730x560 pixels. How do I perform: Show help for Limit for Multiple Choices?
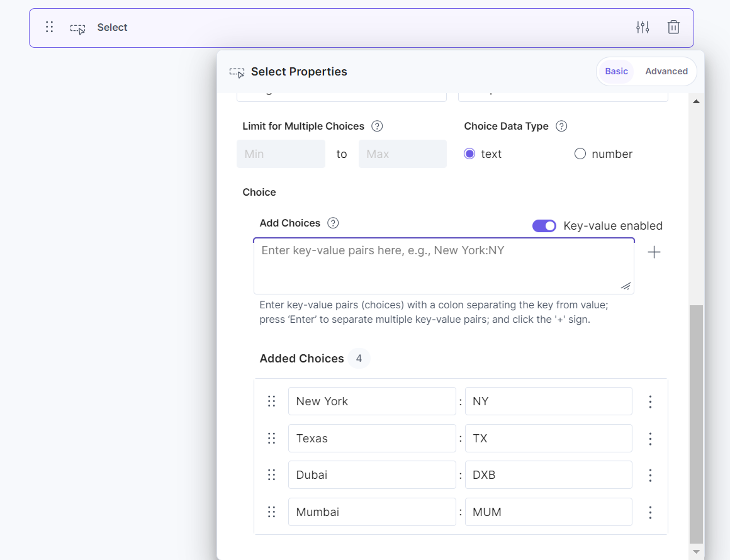click(x=377, y=126)
